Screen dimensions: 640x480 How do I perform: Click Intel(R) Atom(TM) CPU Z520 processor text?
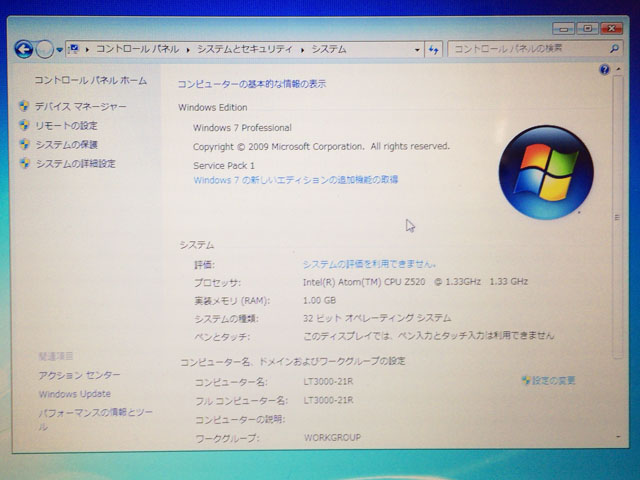click(415, 282)
